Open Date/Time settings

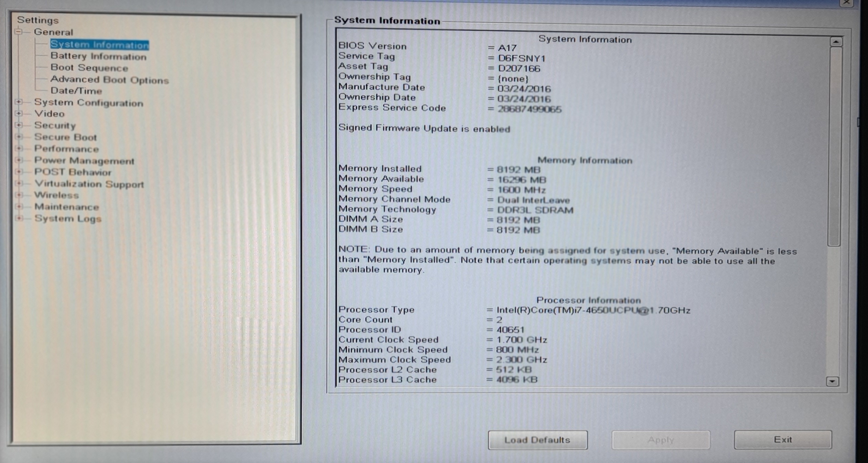pos(76,91)
